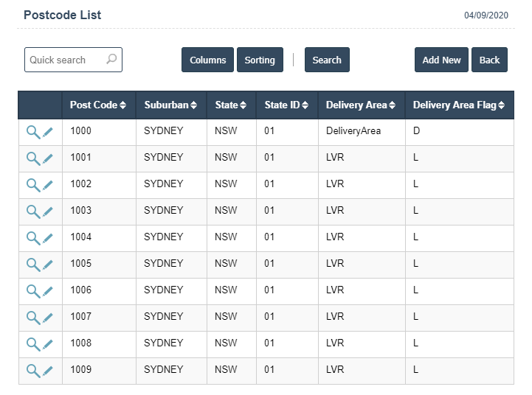Click the quick search magnifier icon

click(111, 60)
